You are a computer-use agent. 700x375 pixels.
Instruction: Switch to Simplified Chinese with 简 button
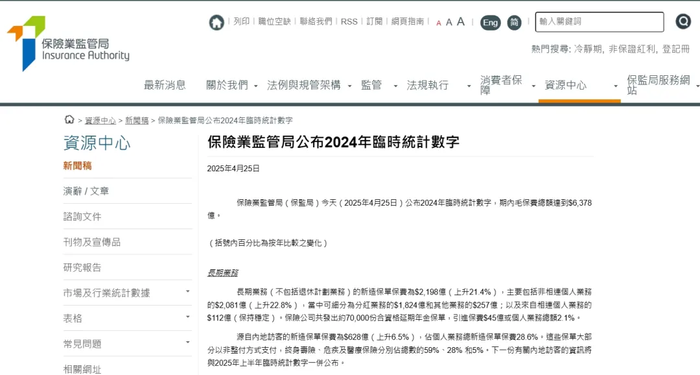point(514,22)
